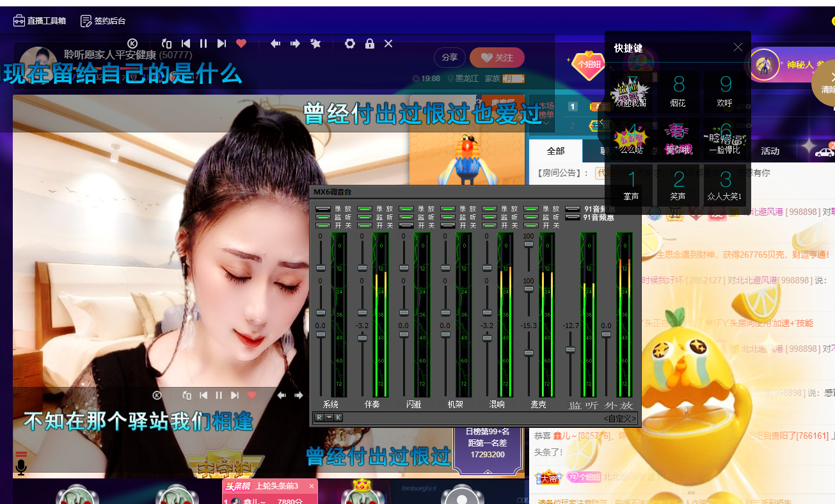Toggle 开关 LED on 闪避 channel
Screen dimensions: 835x504
coord(406,225)
